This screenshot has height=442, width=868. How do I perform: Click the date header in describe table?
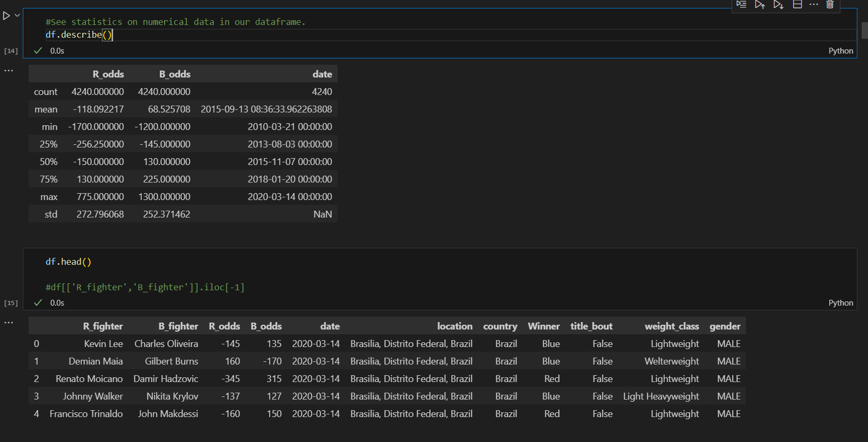[322, 74]
